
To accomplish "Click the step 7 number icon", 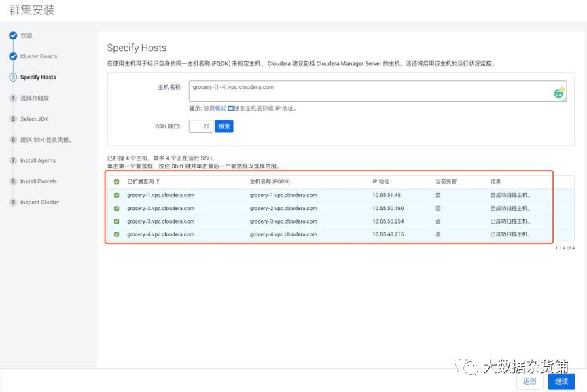I will pos(13,160).
